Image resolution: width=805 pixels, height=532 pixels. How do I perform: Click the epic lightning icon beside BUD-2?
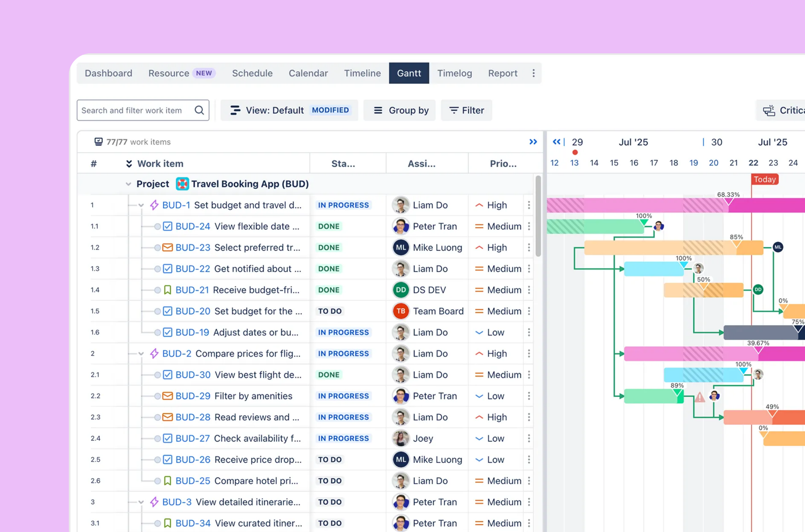click(154, 353)
